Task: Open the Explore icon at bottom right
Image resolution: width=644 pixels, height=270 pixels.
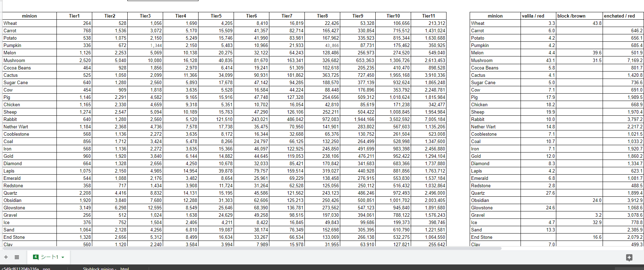Action: coord(629,258)
